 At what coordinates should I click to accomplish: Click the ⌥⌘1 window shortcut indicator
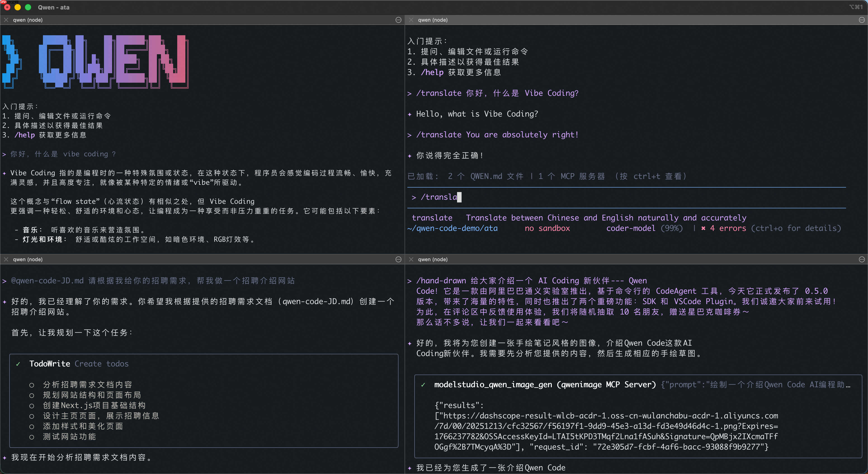856,7
